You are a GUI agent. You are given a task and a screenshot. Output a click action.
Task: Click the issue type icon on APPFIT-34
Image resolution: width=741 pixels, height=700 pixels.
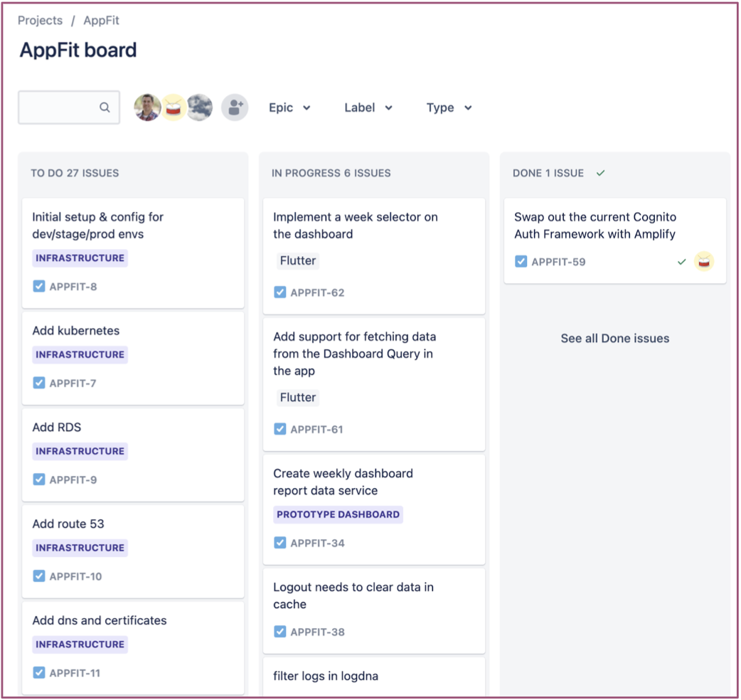[x=280, y=542]
